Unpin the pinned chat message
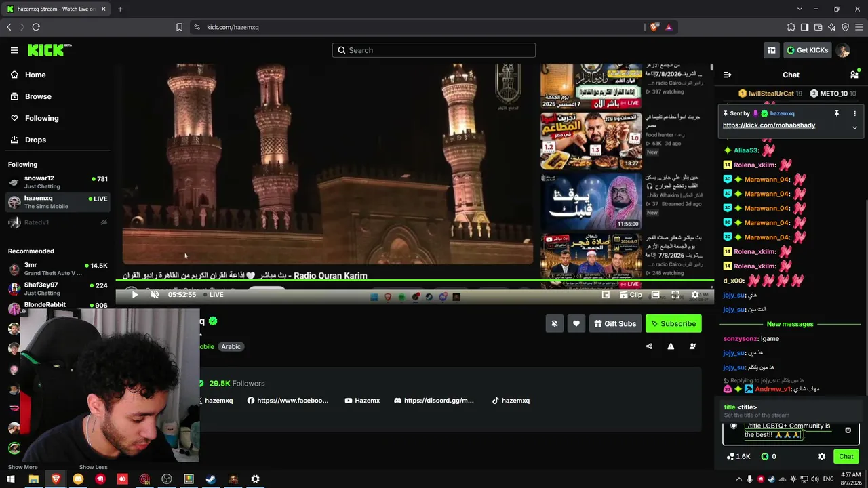The width and height of the screenshot is (868, 488). click(837, 113)
